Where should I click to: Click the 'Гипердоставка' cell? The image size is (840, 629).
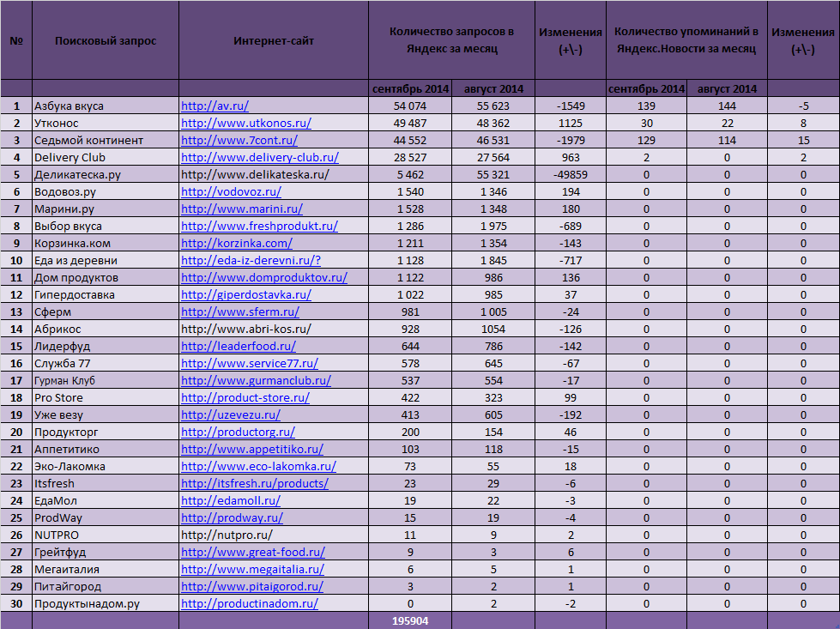click(x=106, y=294)
